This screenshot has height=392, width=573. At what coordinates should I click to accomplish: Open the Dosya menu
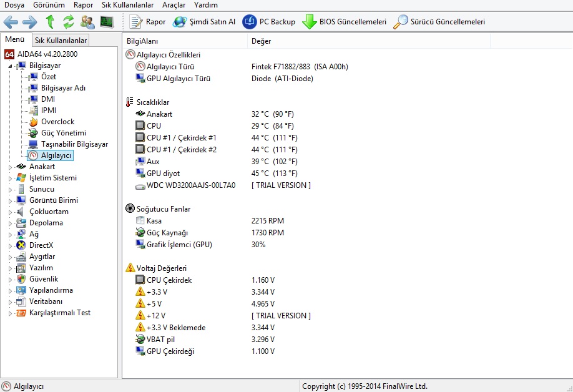[x=14, y=5]
